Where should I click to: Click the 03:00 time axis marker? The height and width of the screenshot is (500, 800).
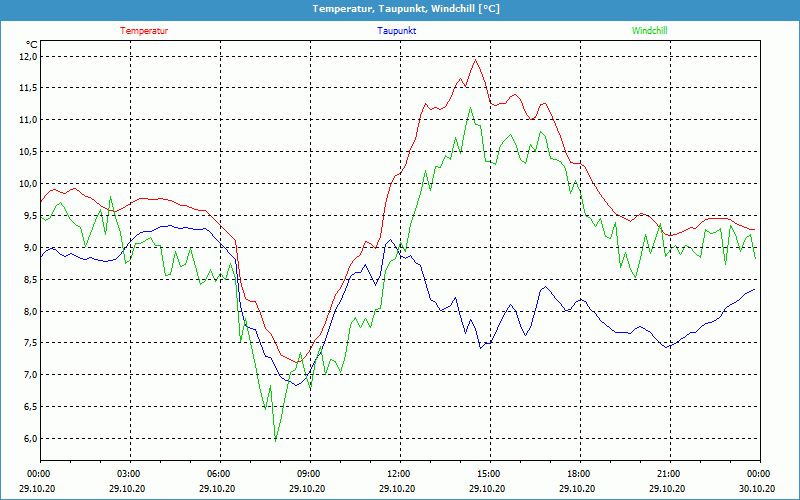pyautogui.click(x=129, y=474)
